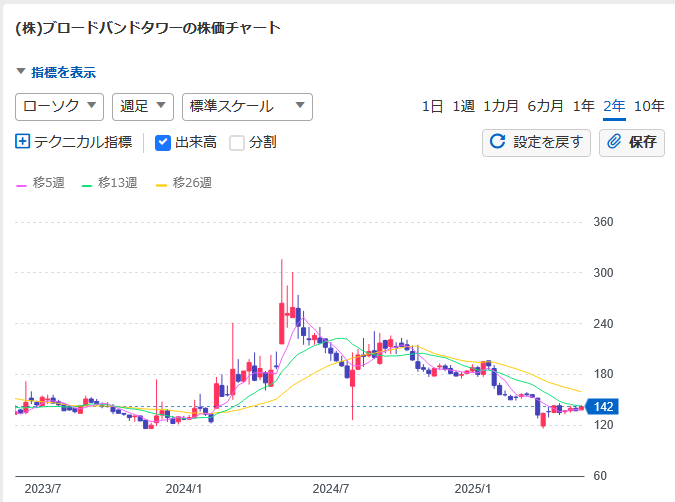The width and height of the screenshot is (675, 502).
Task: Open the 標準スケール scale dropdown
Action: [248, 107]
